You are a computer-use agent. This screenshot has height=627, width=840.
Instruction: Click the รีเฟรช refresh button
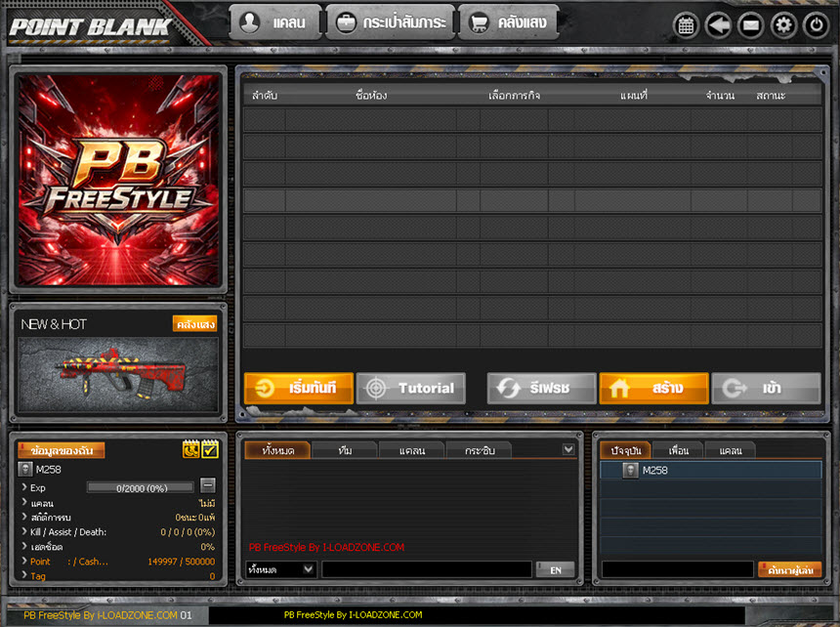542,388
